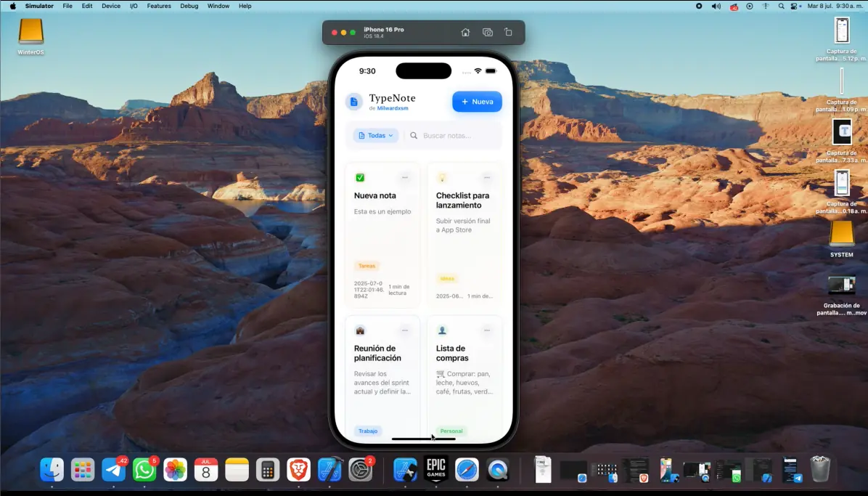Tap green checkmark icon on Nueva nota
Image resolution: width=868 pixels, height=496 pixels.
(x=360, y=177)
